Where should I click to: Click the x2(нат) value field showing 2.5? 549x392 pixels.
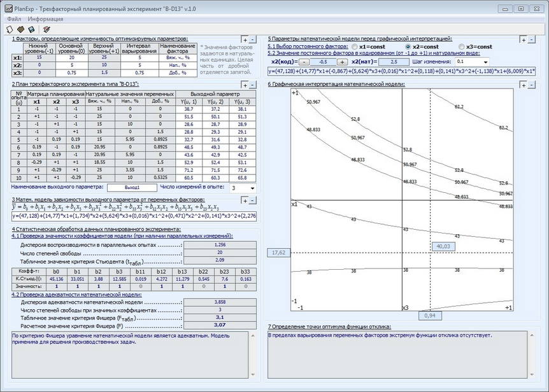[x=394, y=62]
